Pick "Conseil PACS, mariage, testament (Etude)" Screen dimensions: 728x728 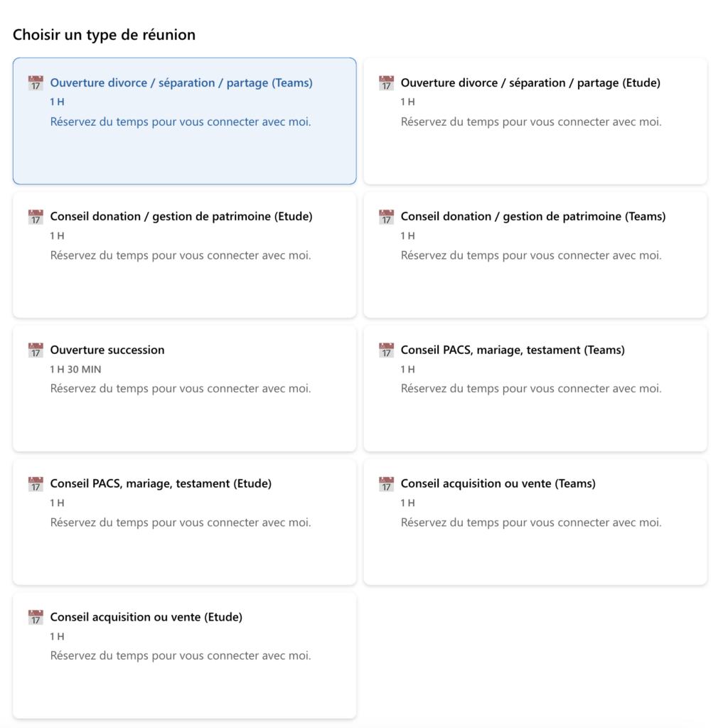pos(161,484)
